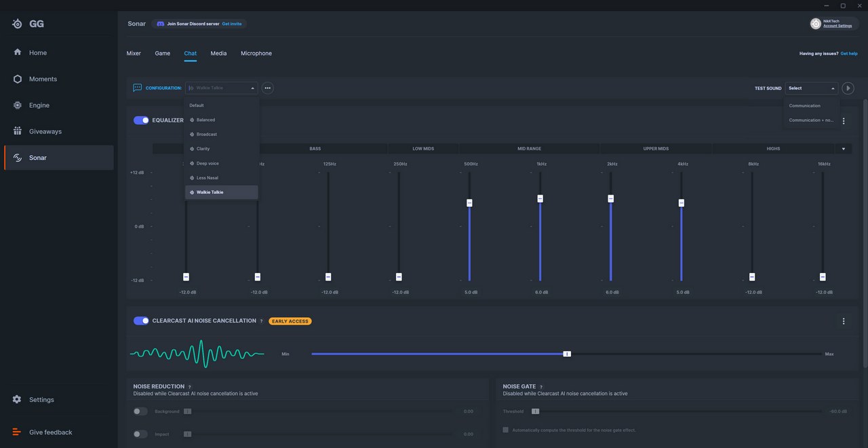Image resolution: width=868 pixels, height=448 pixels.
Task: Click the 4kHz equalizer slider handle
Action: point(682,203)
